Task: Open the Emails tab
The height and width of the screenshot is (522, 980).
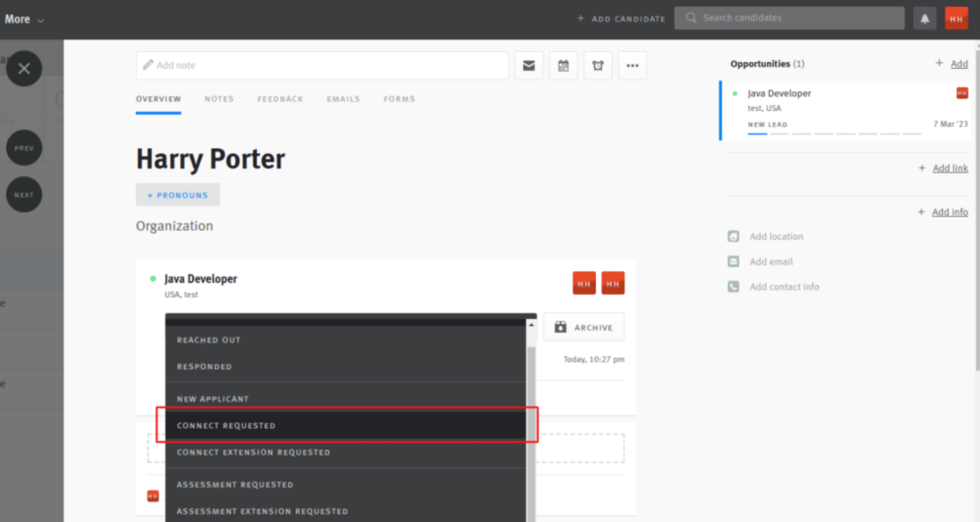Action: click(343, 99)
